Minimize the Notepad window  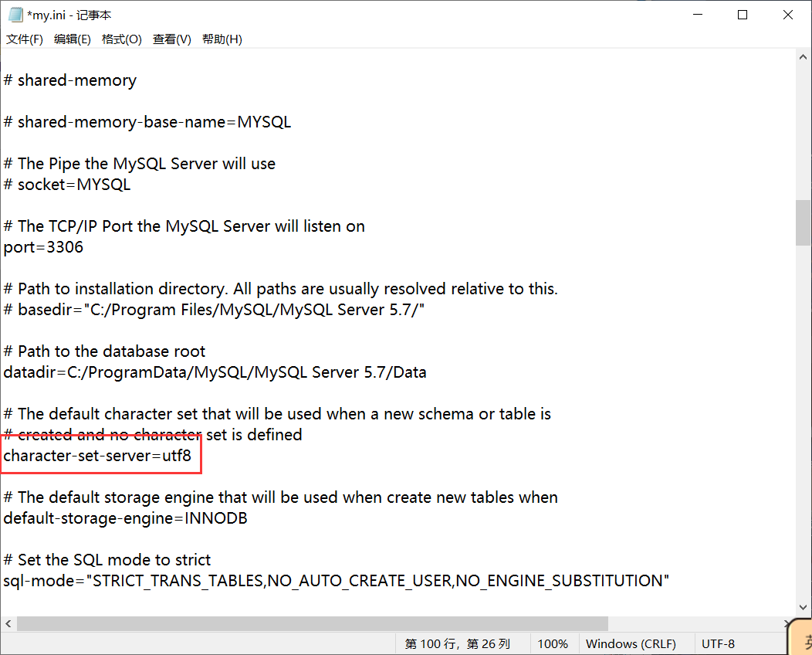[698, 15]
